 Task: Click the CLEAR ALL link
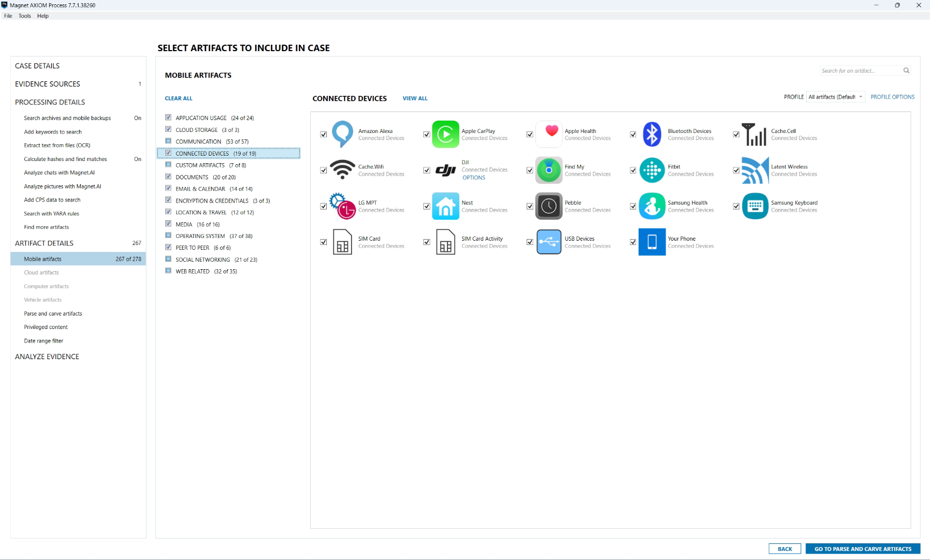pyautogui.click(x=179, y=99)
